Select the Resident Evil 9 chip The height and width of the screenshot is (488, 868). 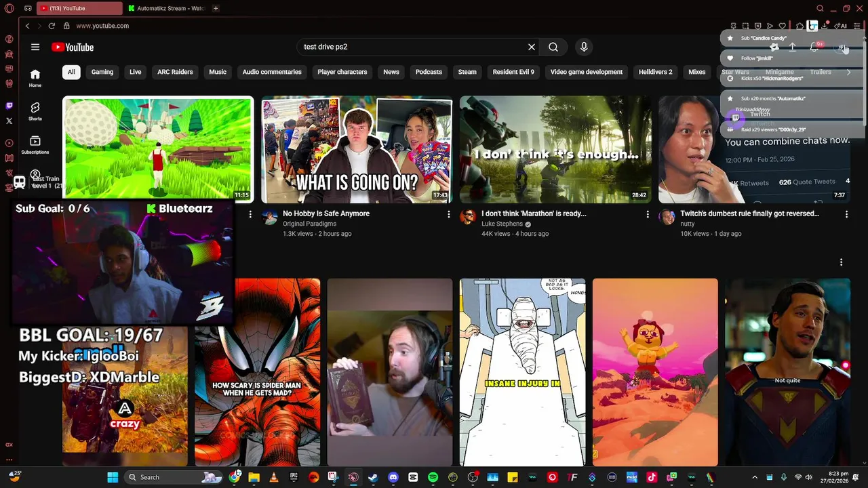pyautogui.click(x=513, y=72)
